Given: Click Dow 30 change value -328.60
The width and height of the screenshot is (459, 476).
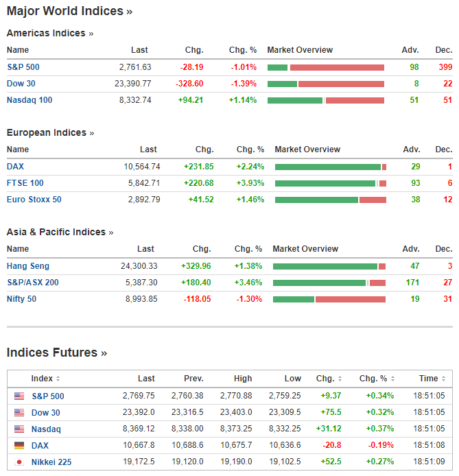Looking at the screenshot, I should pos(189,84).
